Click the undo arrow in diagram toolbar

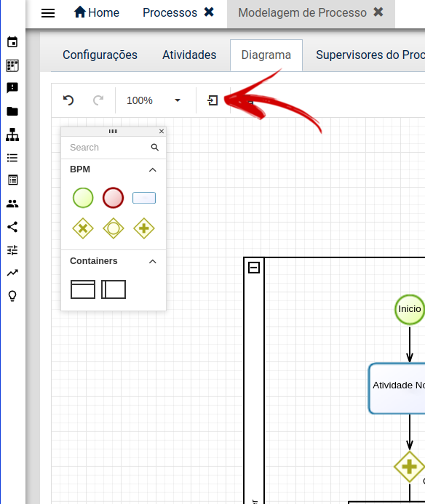[x=68, y=100]
